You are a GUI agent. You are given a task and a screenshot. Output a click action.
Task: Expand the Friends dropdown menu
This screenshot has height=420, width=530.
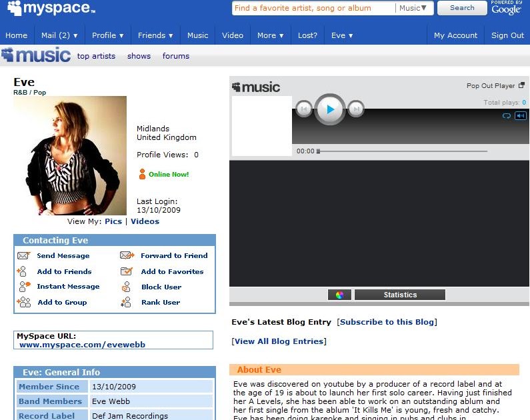tap(155, 35)
